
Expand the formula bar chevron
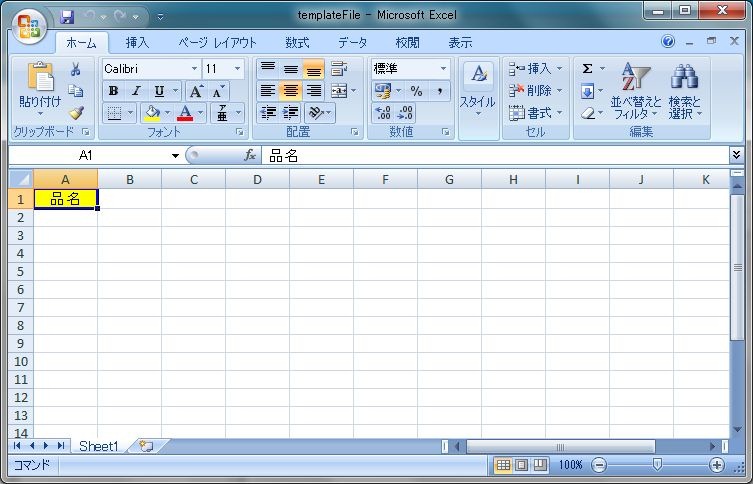[736, 155]
